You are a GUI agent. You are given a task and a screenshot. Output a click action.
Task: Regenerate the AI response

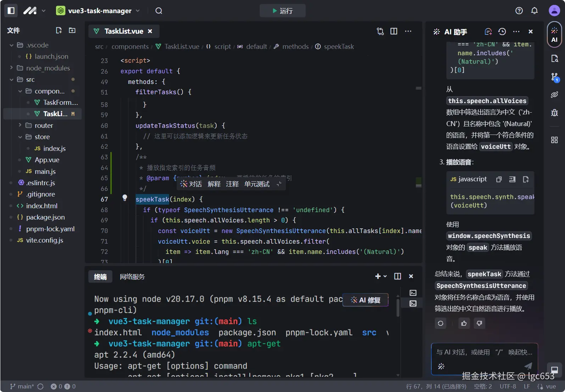tap(441, 323)
